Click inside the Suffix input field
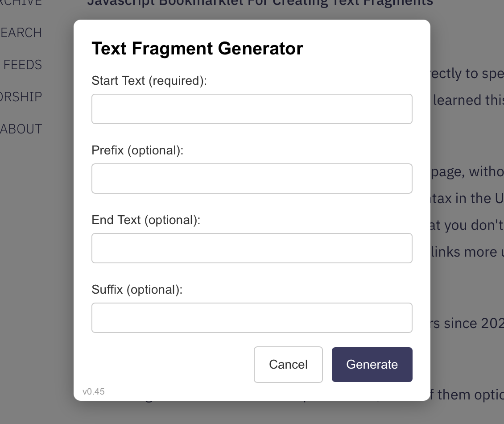 point(252,317)
